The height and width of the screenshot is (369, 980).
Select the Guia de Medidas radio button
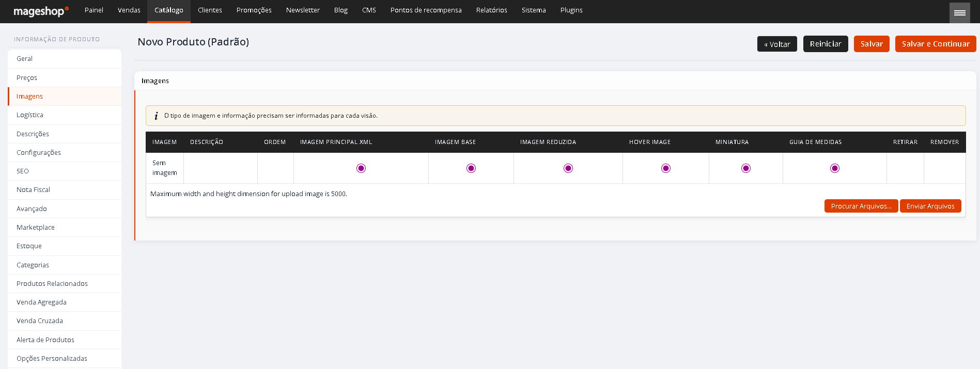point(835,168)
